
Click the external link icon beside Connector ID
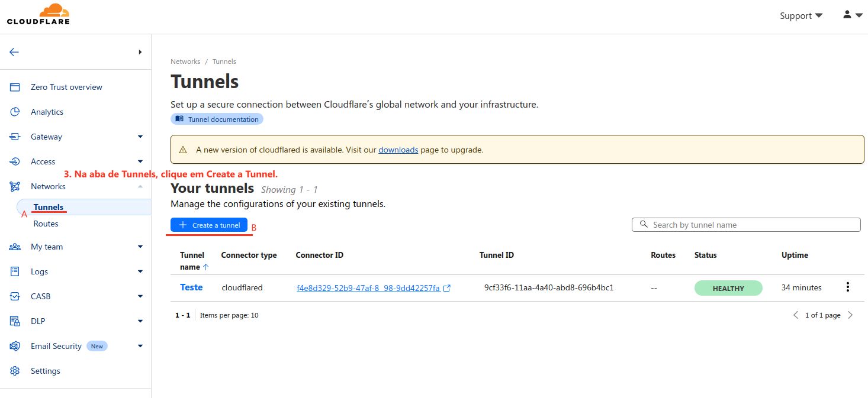447,289
